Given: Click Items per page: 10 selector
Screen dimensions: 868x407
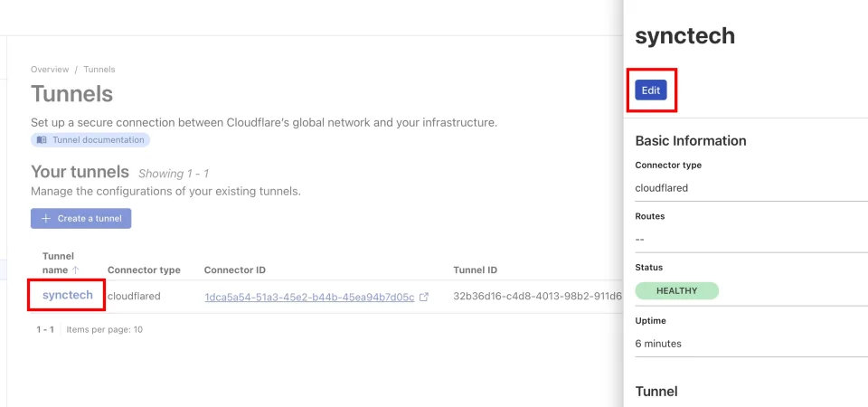Looking at the screenshot, I should (x=105, y=329).
